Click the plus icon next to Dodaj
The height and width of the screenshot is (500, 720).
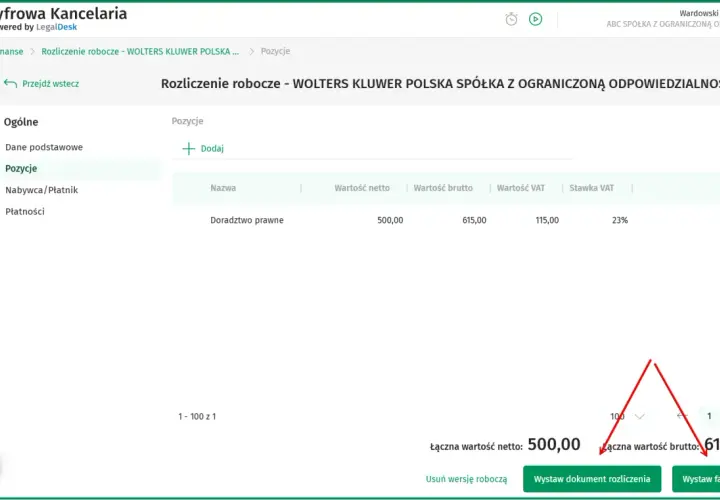point(189,148)
